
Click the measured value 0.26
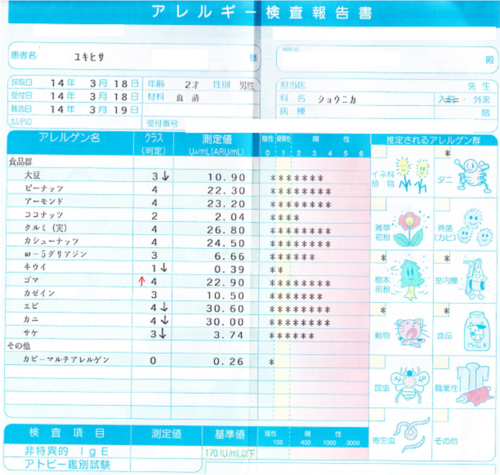point(228,361)
